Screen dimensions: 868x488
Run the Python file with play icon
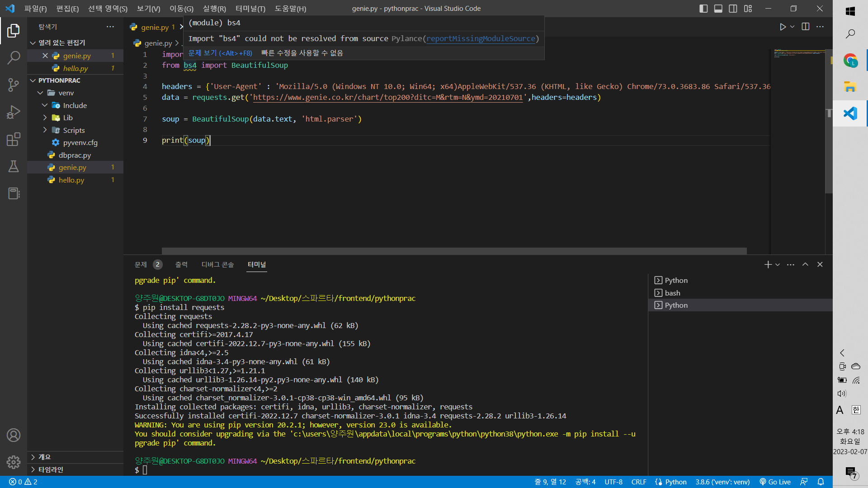tap(783, 27)
